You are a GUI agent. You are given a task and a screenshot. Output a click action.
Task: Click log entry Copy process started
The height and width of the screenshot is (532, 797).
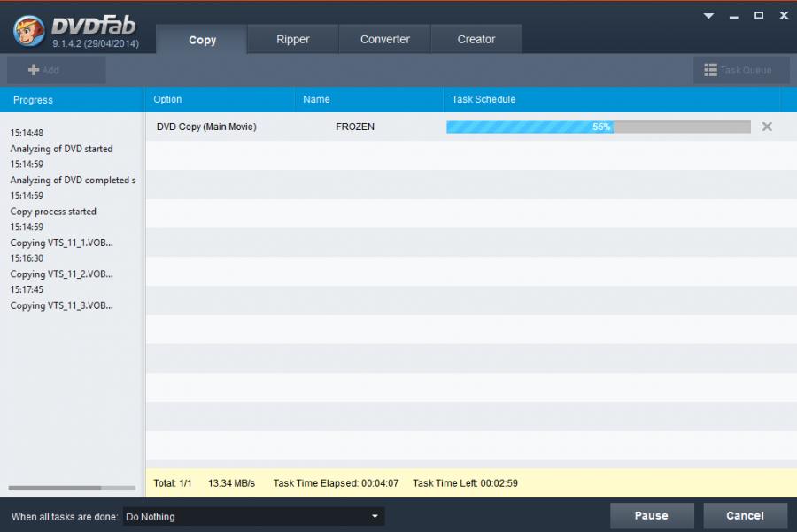pos(53,212)
